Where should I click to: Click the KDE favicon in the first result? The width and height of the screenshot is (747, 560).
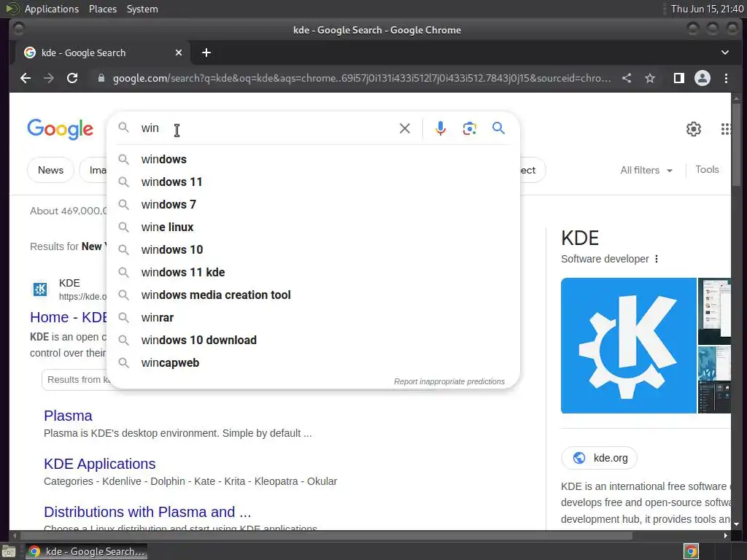(40, 289)
